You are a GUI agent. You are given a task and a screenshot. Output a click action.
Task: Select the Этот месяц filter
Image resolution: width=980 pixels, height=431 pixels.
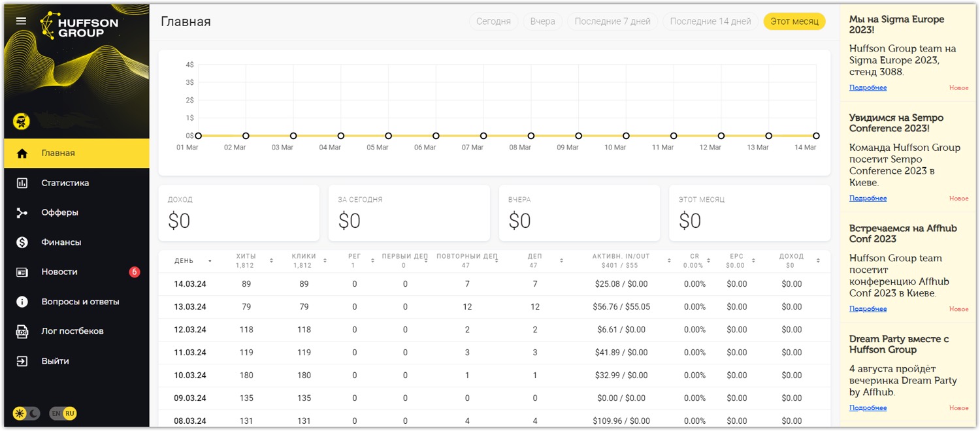click(x=794, y=22)
